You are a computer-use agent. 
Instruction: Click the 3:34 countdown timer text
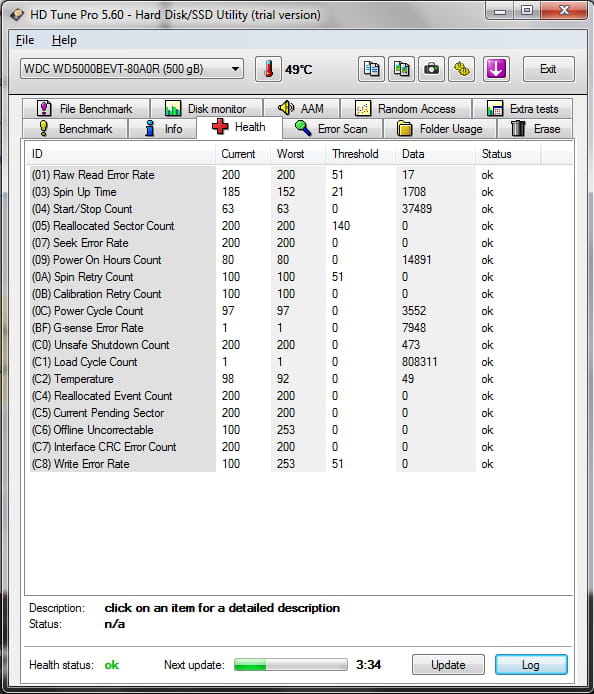[x=368, y=665]
